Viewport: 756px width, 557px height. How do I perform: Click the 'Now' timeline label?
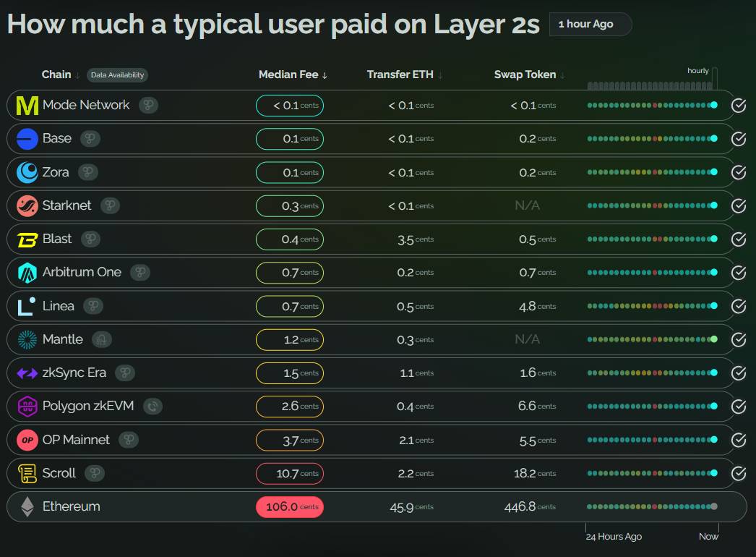(709, 537)
